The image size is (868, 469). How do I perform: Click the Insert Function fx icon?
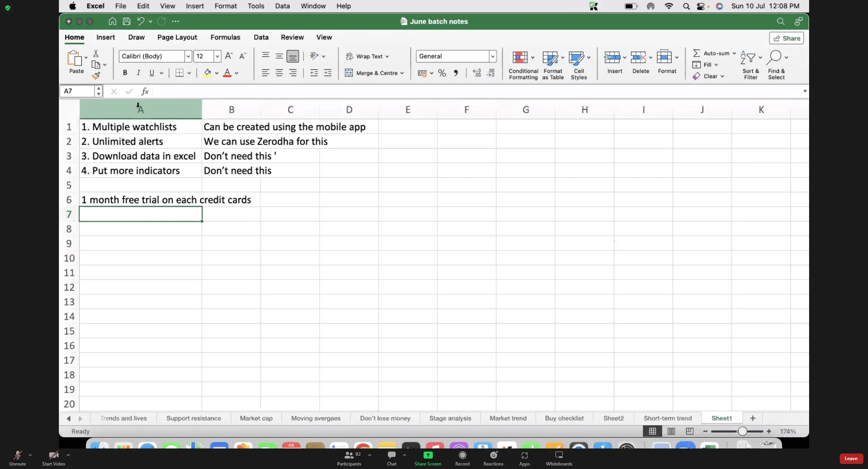pos(145,91)
